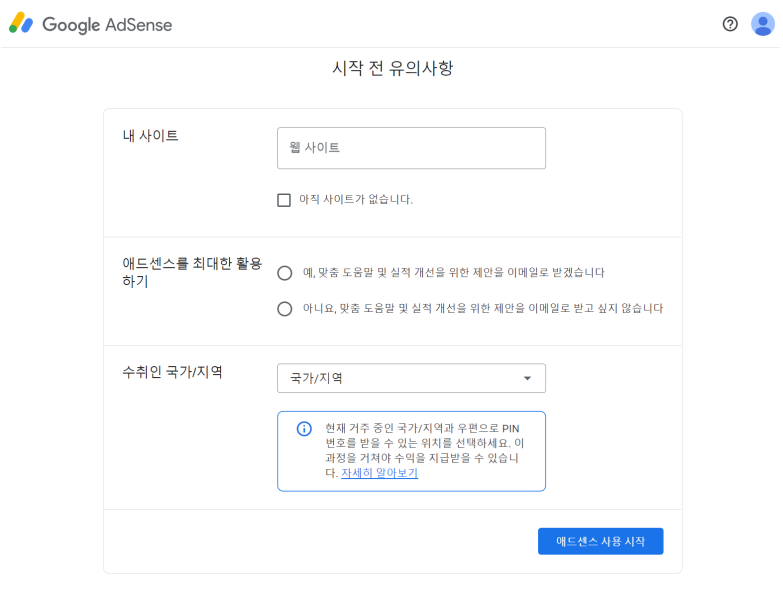Click the 애드센스 사용 시작 button
This screenshot has height=590, width=783.
pos(600,541)
